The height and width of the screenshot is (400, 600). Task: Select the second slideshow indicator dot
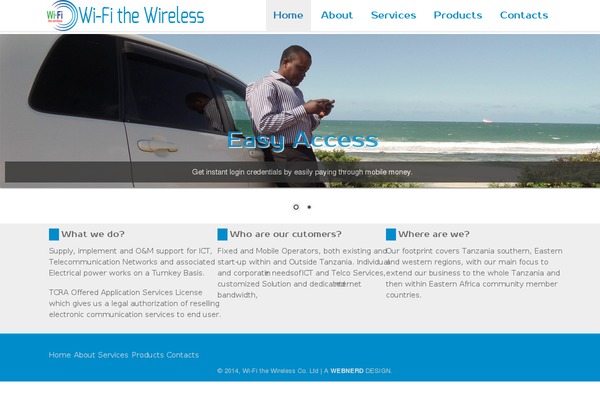pyautogui.click(x=309, y=207)
